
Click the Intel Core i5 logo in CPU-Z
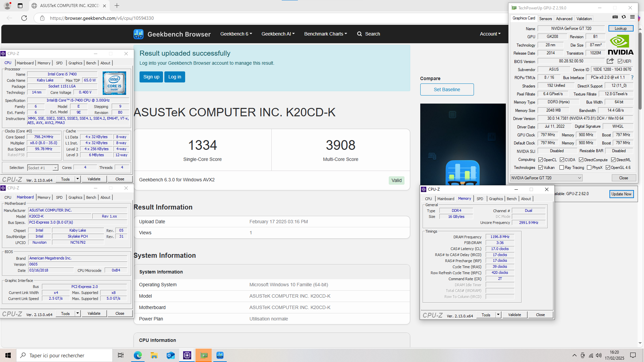(x=114, y=83)
